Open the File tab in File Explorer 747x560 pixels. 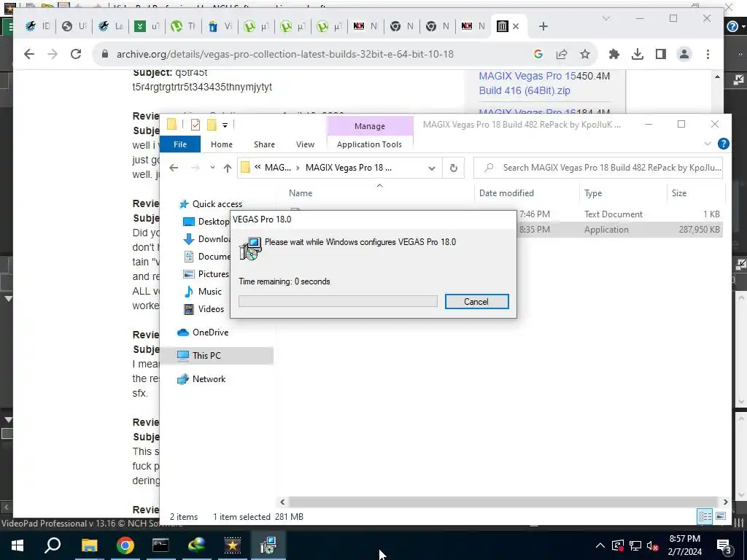point(180,144)
